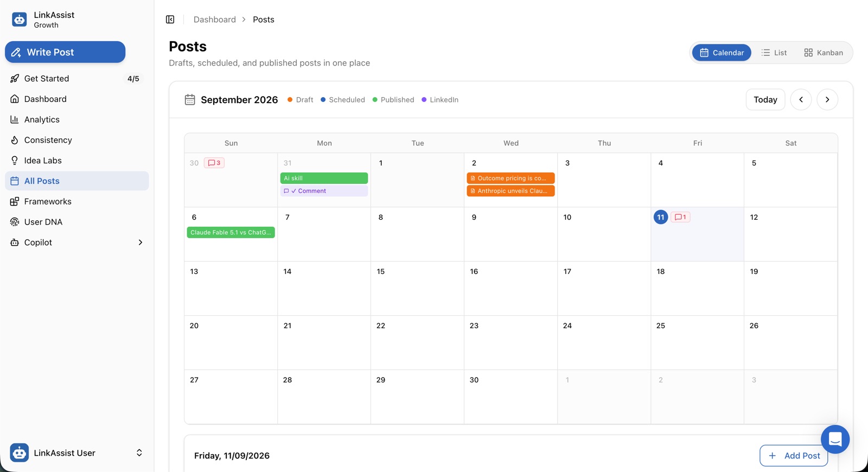Switch to Kanban view
This screenshot has height=472, width=868.
pos(824,53)
